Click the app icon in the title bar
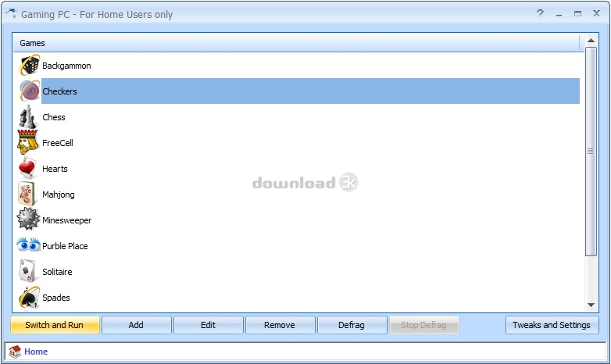This screenshot has width=611, height=364. tap(11, 13)
